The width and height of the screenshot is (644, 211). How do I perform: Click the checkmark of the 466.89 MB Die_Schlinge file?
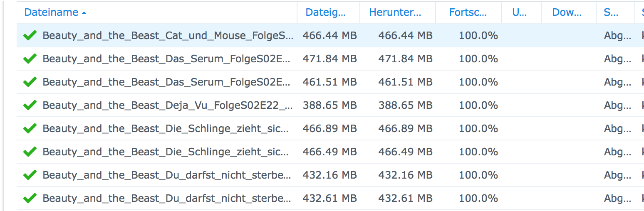click(30, 129)
